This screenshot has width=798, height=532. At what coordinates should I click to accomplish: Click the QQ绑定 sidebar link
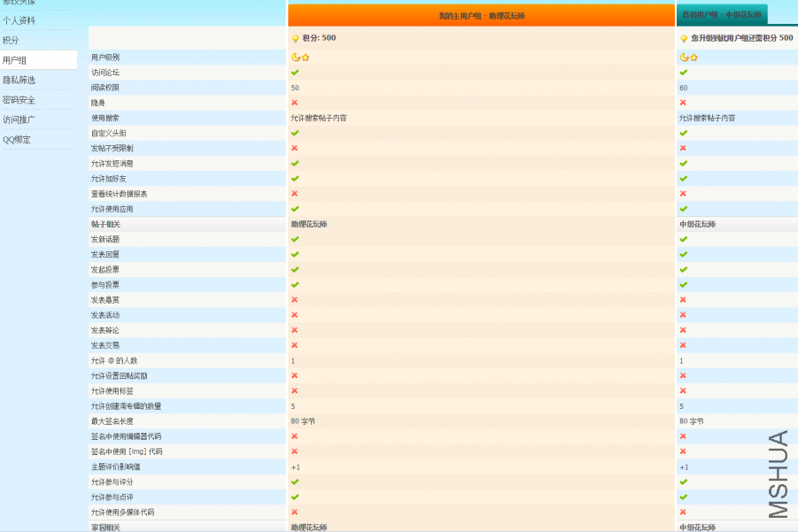click(17, 140)
